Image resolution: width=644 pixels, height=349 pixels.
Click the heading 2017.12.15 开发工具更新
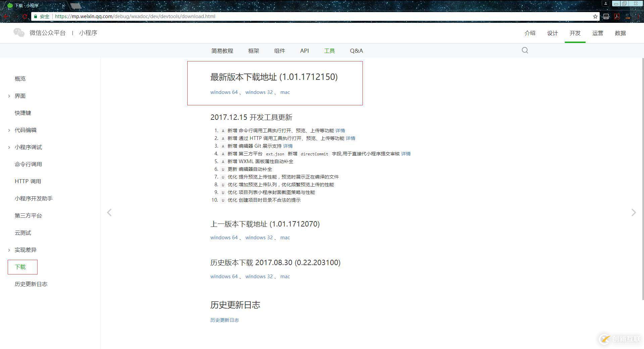coord(251,117)
